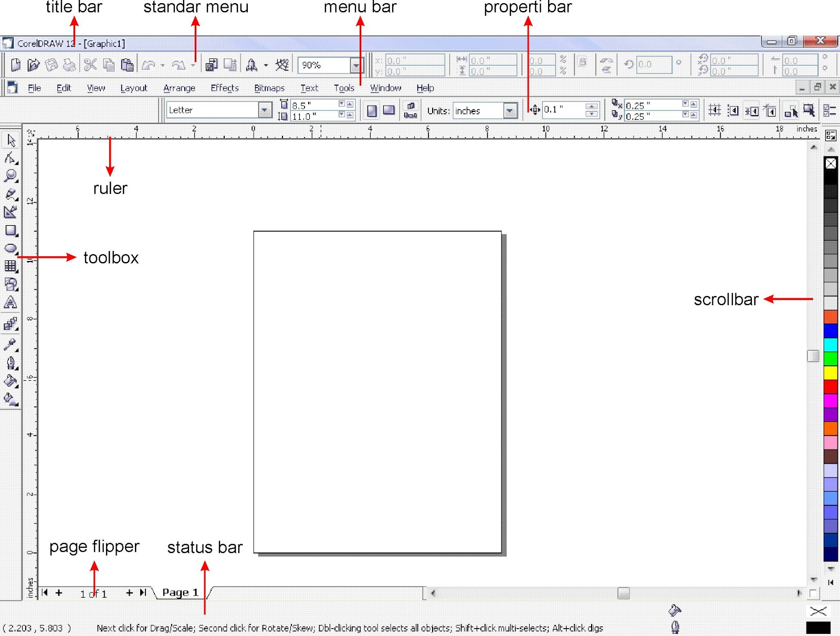Set page orientation to Portrait

(x=372, y=110)
